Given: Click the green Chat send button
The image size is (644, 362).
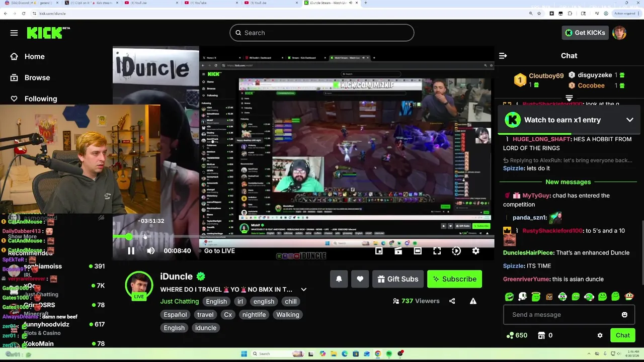Looking at the screenshot, I should [x=622, y=335].
